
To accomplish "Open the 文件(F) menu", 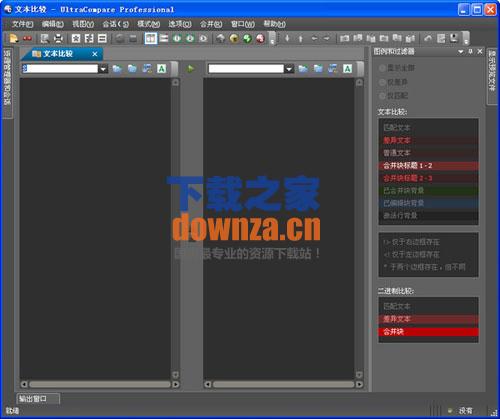I will (23, 24).
